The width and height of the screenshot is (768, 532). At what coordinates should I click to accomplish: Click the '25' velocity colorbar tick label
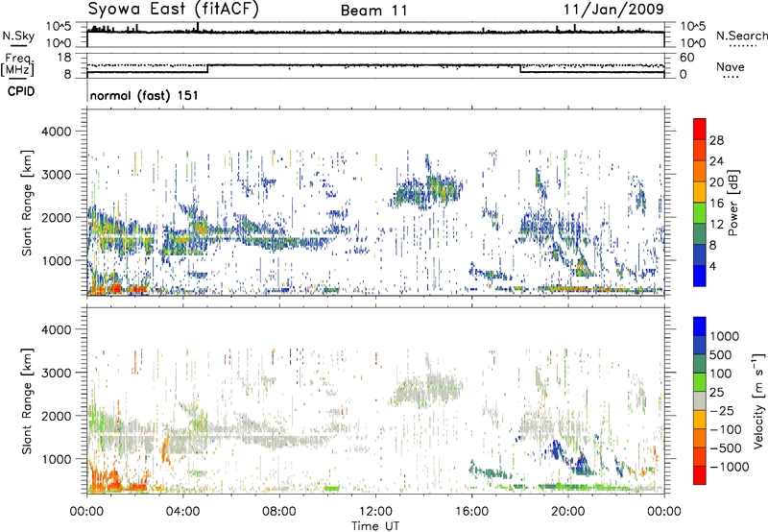(x=717, y=393)
